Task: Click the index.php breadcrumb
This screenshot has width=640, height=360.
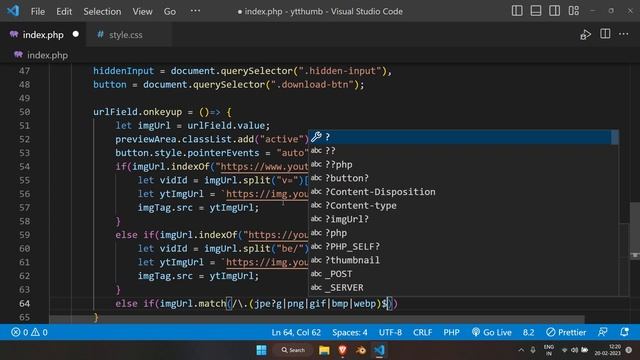Action: click(47, 55)
